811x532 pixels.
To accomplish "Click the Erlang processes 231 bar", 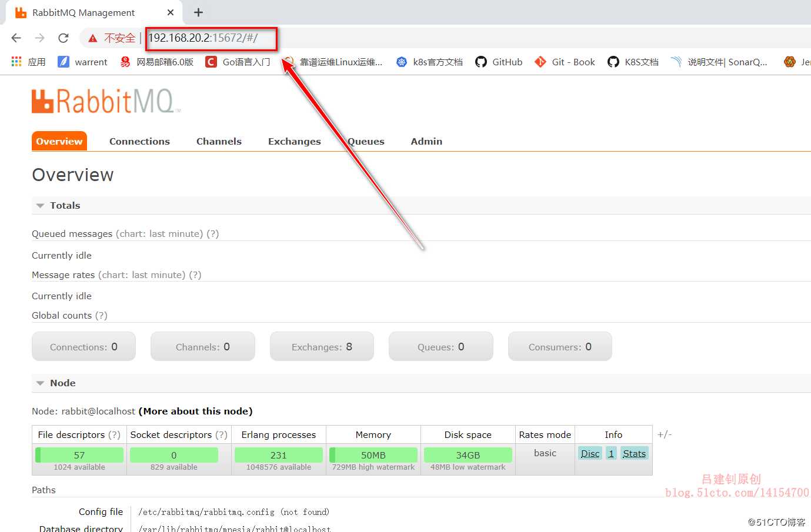I will point(279,455).
